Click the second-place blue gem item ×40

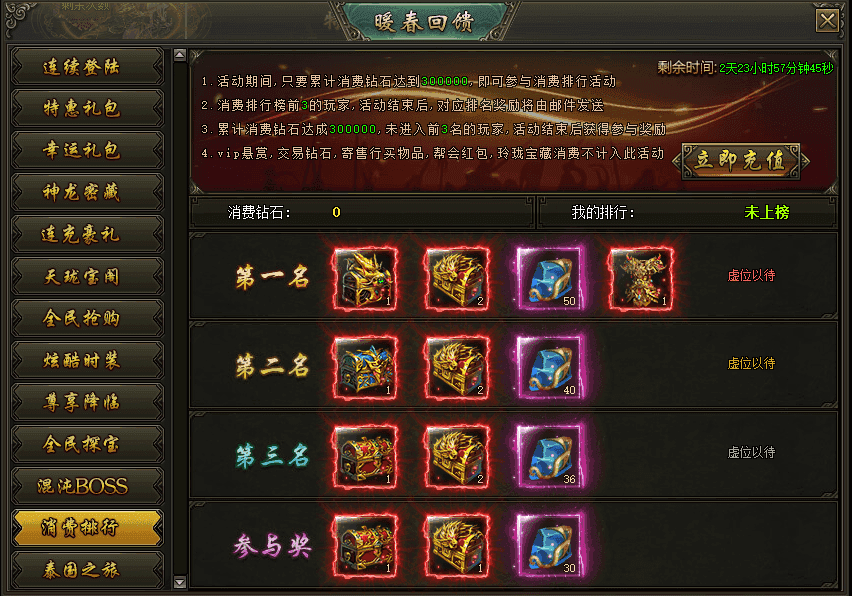549,368
